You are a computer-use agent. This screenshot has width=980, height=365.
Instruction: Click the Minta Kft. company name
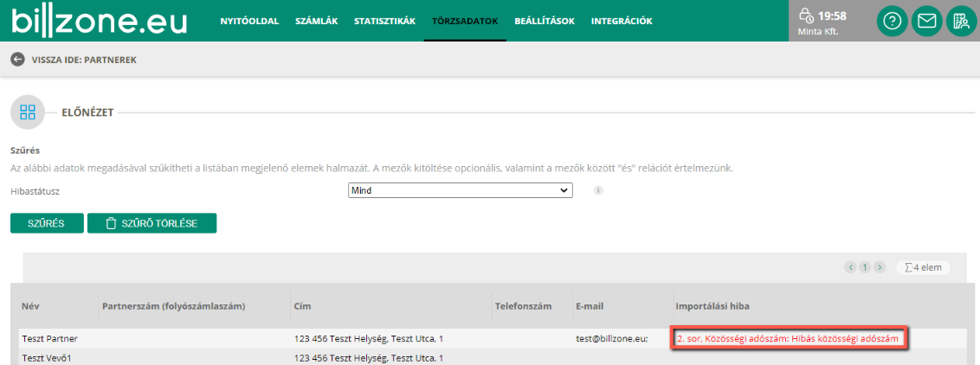[x=817, y=30]
